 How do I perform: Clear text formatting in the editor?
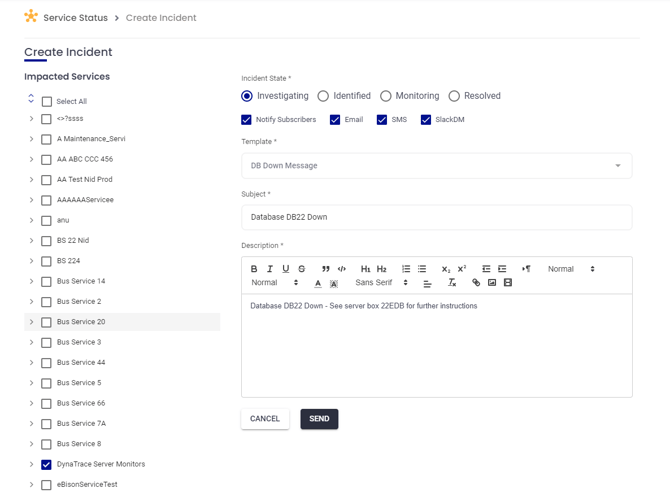[452, 283]
